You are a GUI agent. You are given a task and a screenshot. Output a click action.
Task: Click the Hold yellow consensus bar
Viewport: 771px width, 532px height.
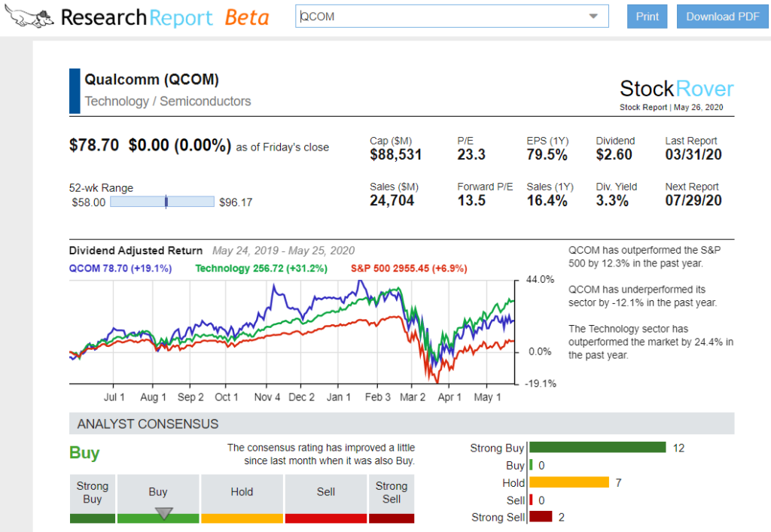tap(568, 482)
